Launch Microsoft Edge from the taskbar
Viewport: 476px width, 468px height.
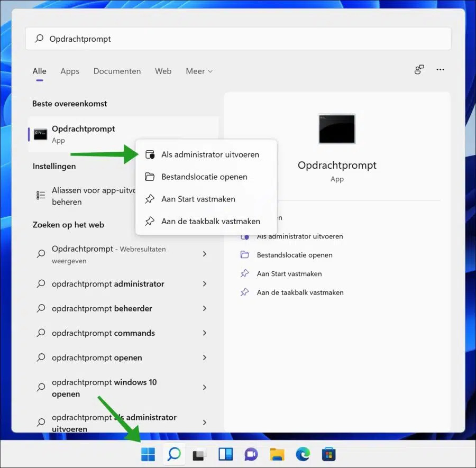point(303,454)
